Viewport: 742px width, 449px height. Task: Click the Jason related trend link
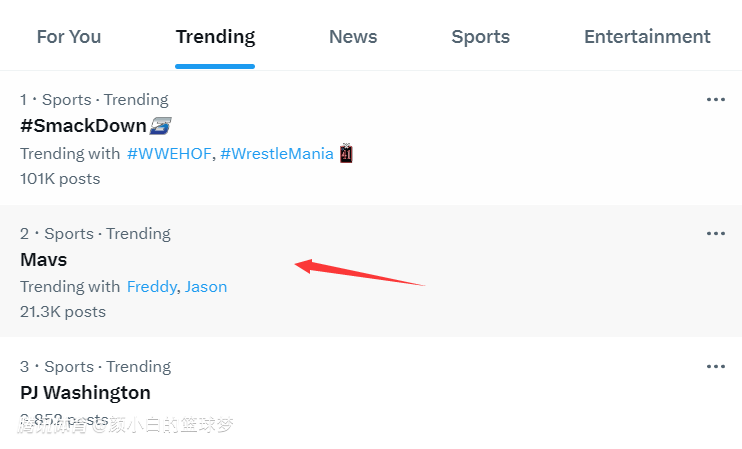coord(206,287)
